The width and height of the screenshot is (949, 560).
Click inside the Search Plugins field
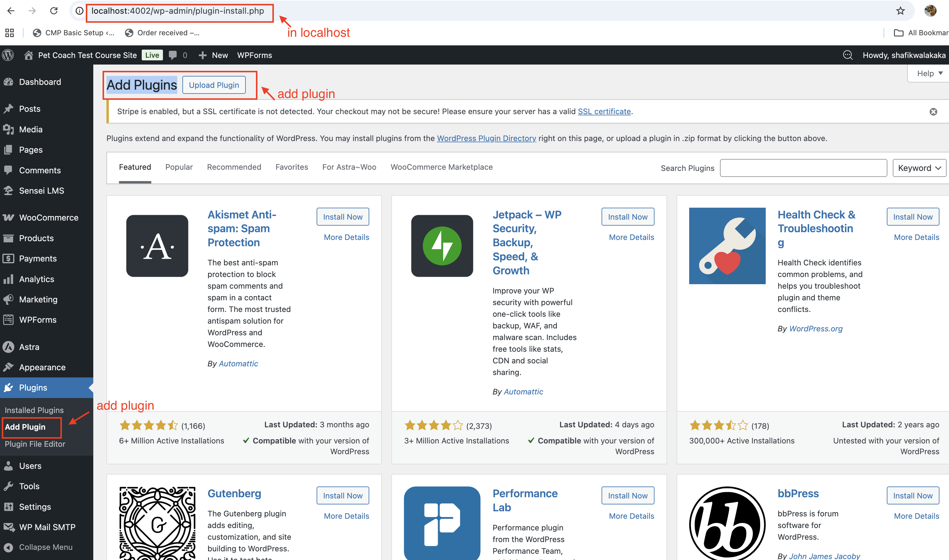[803, 168]
